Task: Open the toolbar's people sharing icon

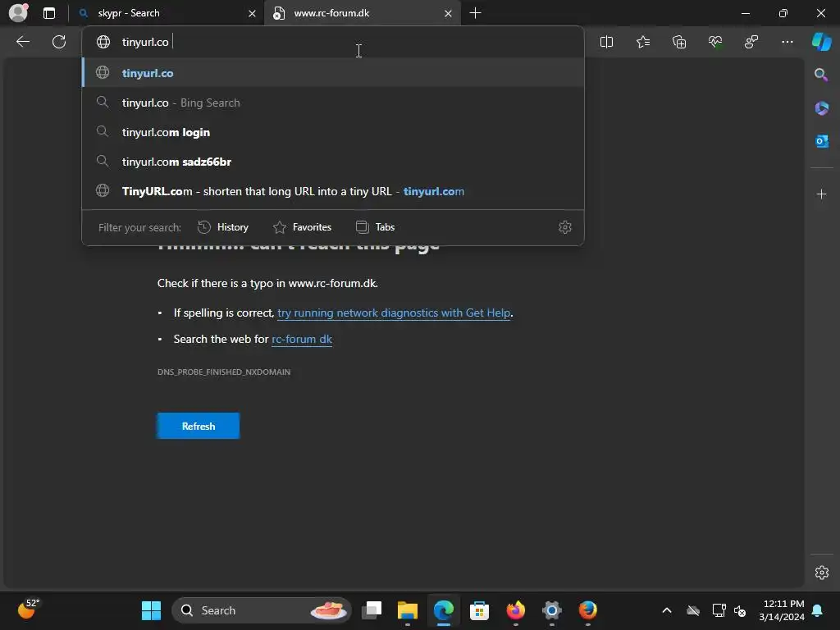Action: click(x=751, y=42)
